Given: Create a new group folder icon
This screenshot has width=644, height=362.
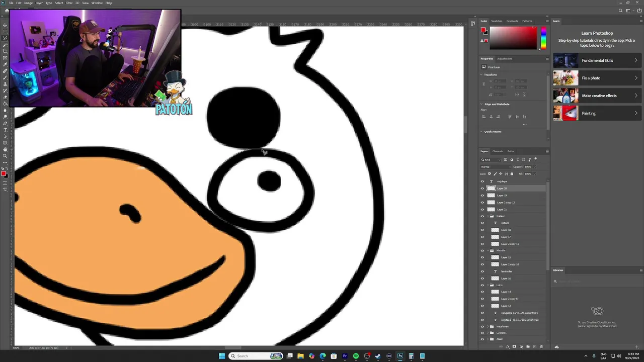Looking at the screenshot, I should coord(528,346).
